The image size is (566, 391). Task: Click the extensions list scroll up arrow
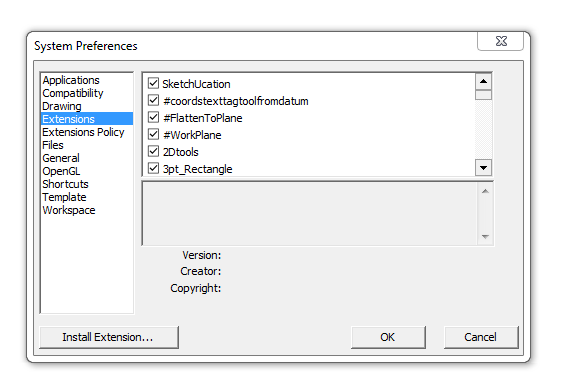coord(483,81)
